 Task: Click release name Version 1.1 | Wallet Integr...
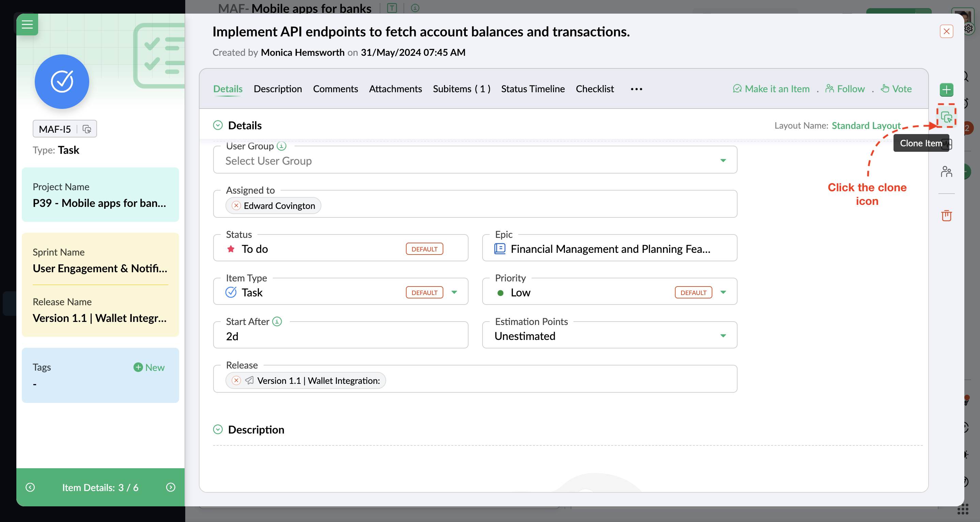coord(100,318)
